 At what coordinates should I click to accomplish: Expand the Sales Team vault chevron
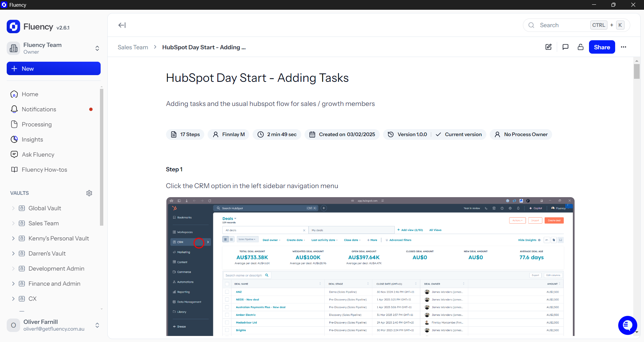tap(13, 223)
